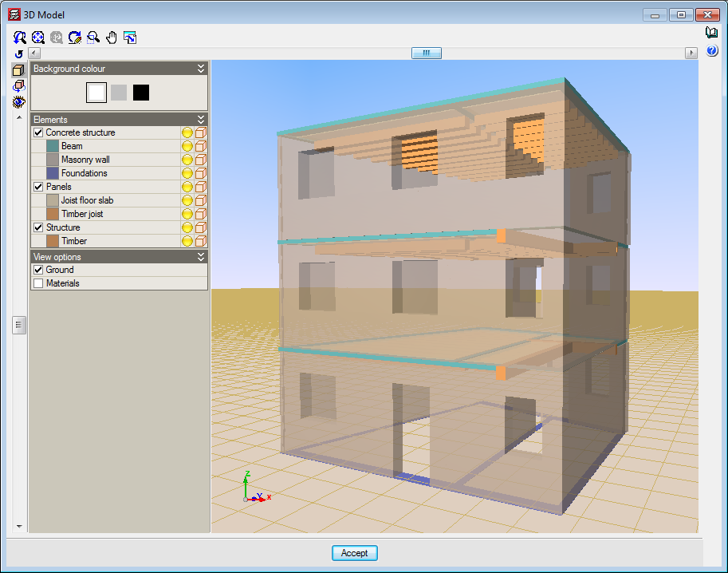Enable the Materials checkbox
Viewport: 728px width, 573px height.
tap(38, 284)
